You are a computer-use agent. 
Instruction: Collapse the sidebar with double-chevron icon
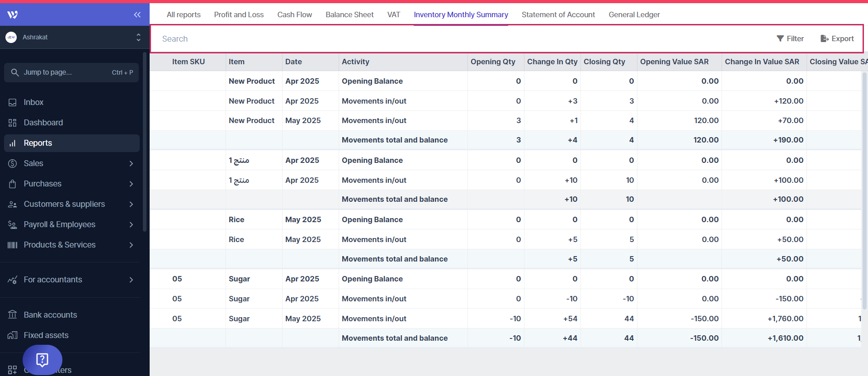tap(137, 14)
